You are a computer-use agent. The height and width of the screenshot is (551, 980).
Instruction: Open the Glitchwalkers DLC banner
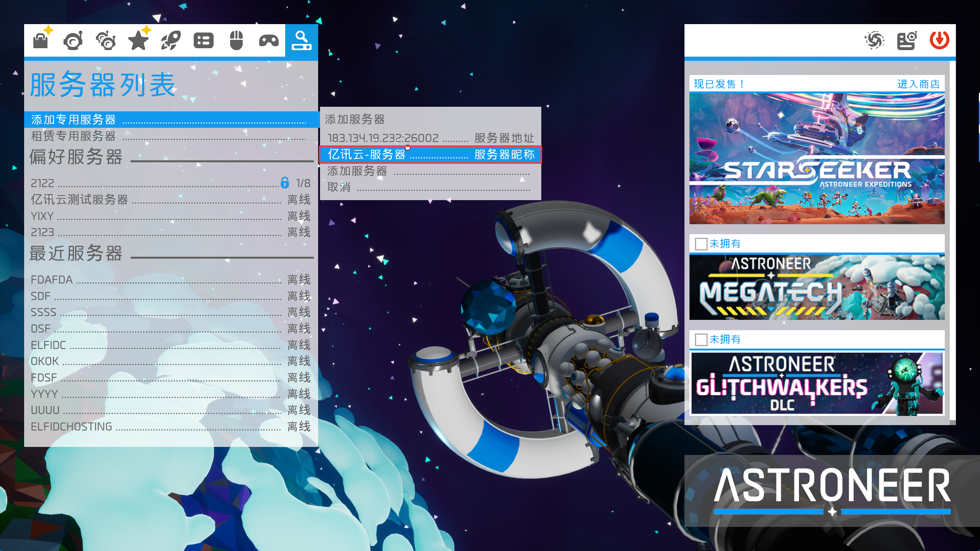[817, 383]
